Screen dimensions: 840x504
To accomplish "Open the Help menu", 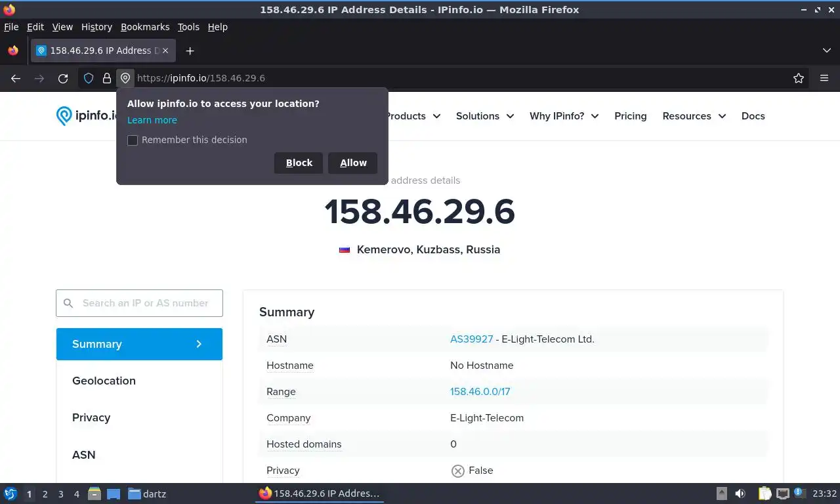I will click(218, 27).
